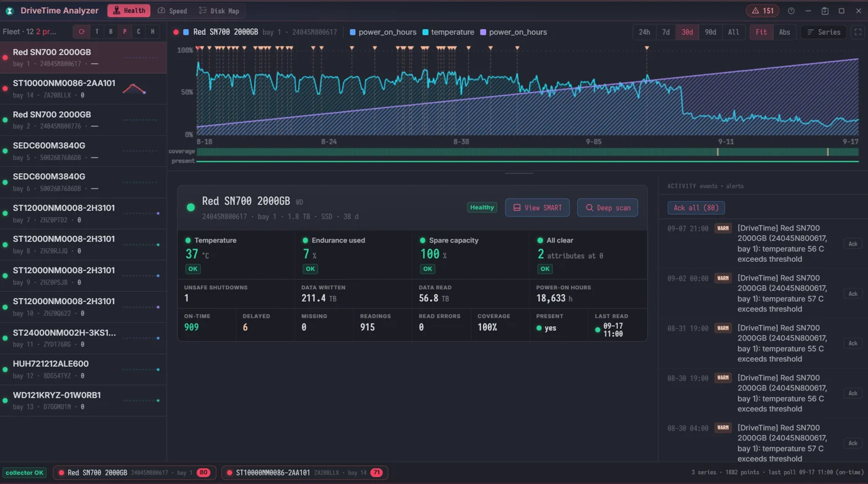Screen dimensions: 868x484
Task: Acknowledge the 08-31 19:00 warning
Action: pos(853,343)
